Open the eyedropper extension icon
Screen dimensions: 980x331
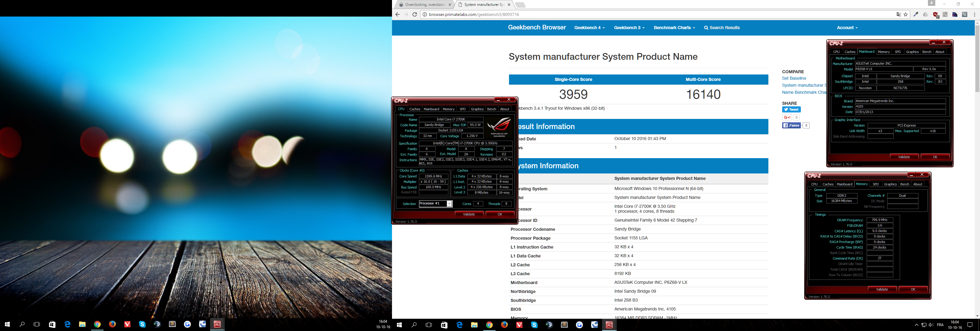[x=916, y=14]
